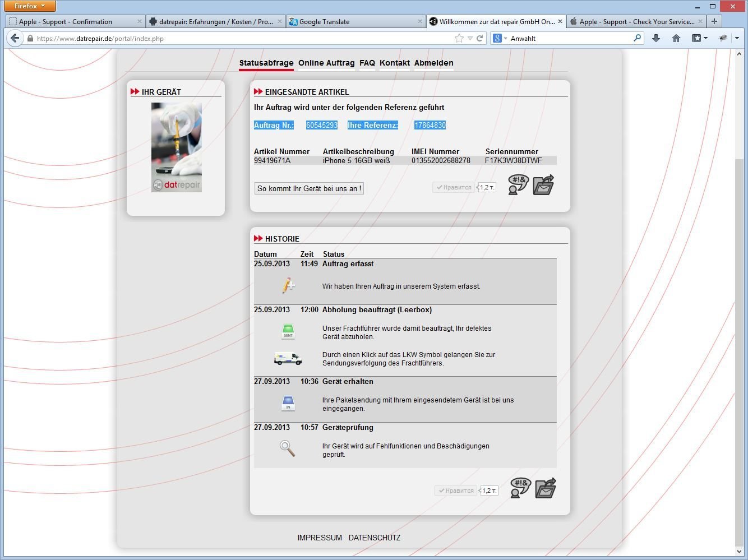Click the Artikel Nummer 99419671A
The height and width of the screenshot is (560, 748).
pyautogui.click(x=272, y=160)
